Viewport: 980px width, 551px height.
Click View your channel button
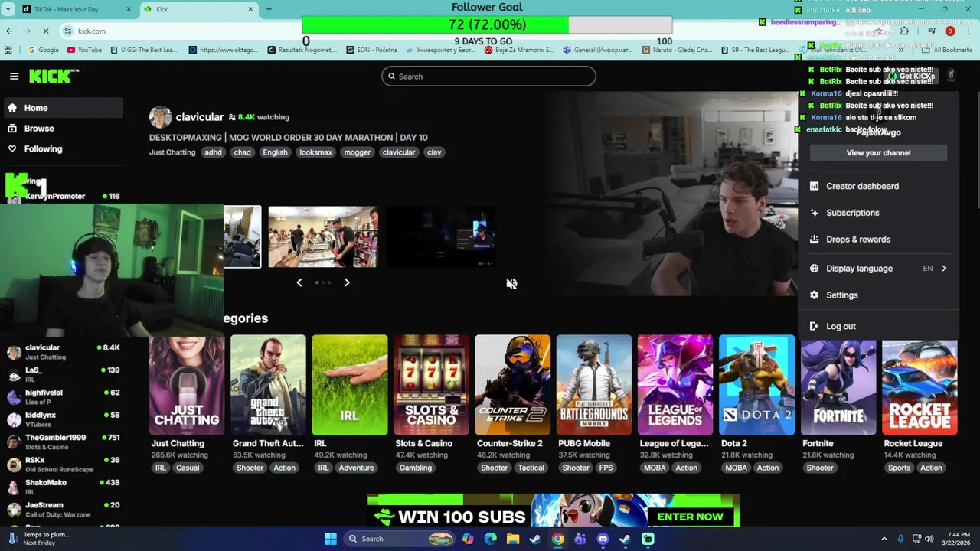click(878, 153)
